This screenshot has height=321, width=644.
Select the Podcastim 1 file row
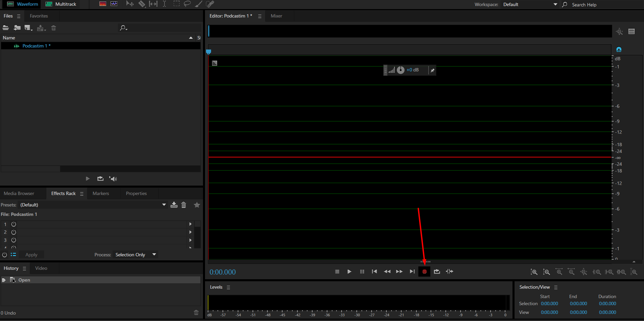pos(101,46)
